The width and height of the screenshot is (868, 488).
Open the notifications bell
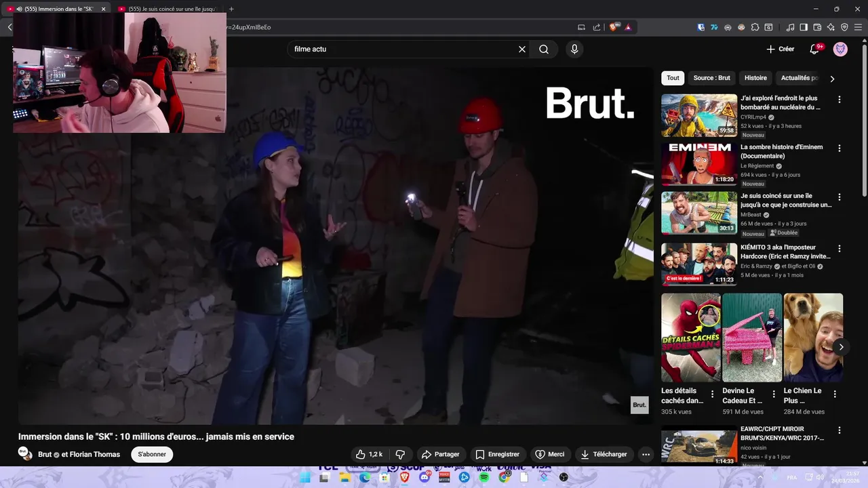(x=814, y=49)
